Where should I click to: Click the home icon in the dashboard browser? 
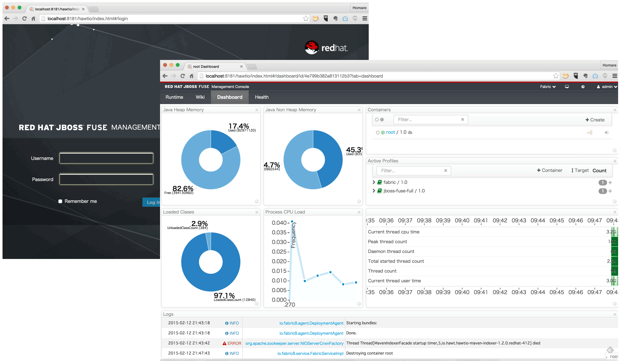pyautogui.click(x=191, y=76)
